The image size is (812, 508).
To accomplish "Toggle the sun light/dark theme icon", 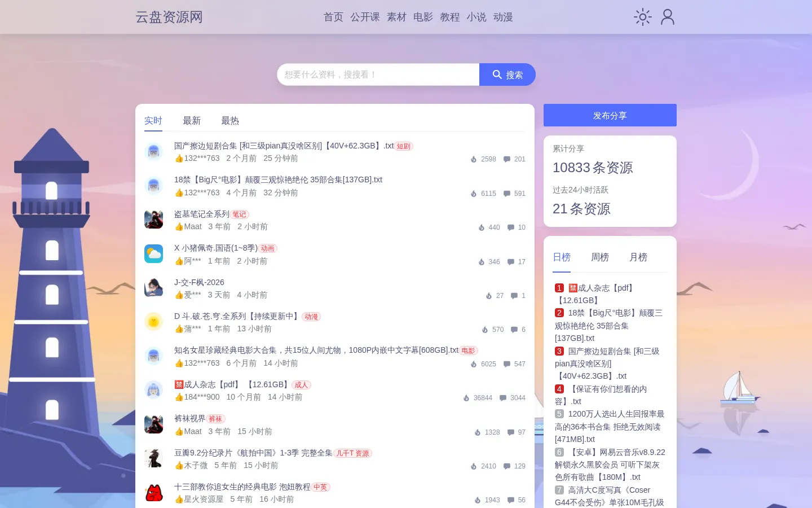I will click(x=642, y=17).
